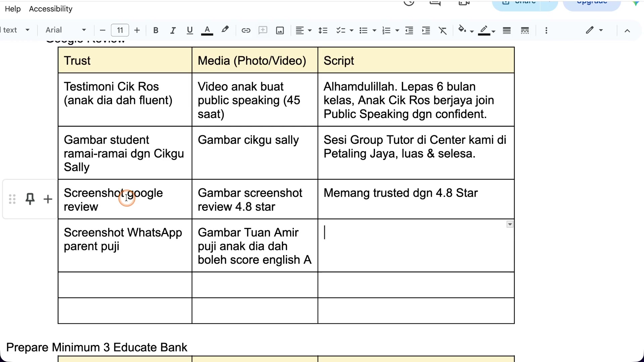644x362 pixels.
Task: Insert an image from the toolbar
Action: pos(280,31)
